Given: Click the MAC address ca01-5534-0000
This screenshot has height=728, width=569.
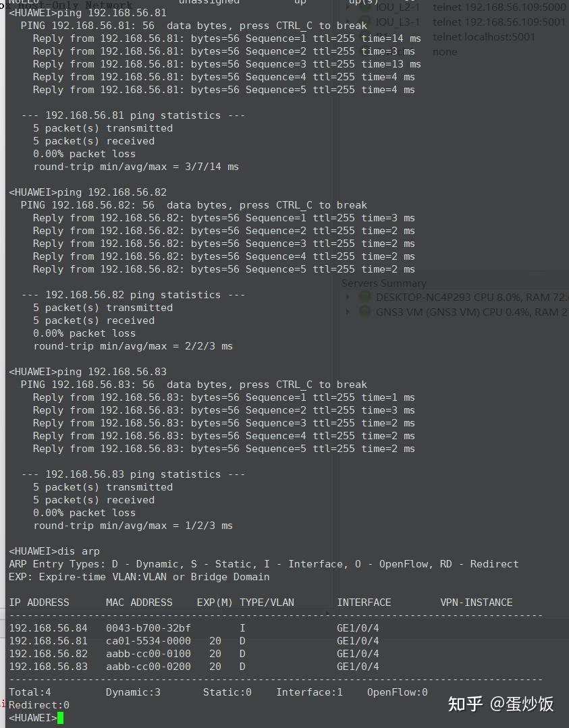Looking at the screenshot, I should 148,641.
